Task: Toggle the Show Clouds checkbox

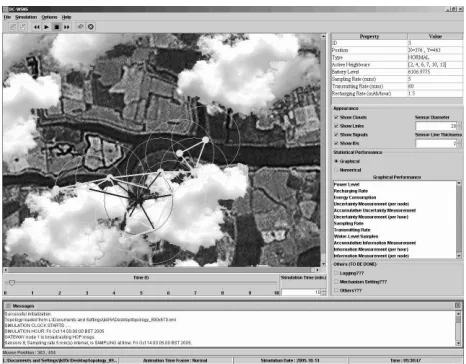Action: point(336,117)
